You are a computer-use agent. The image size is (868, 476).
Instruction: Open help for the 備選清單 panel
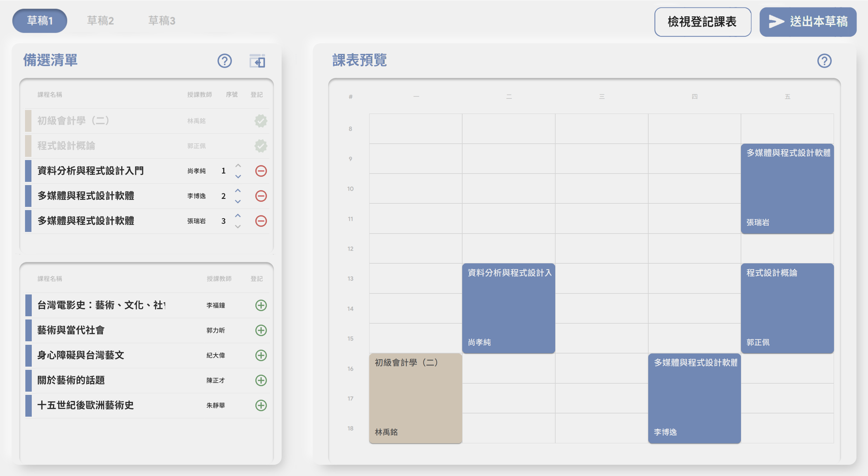225,61
